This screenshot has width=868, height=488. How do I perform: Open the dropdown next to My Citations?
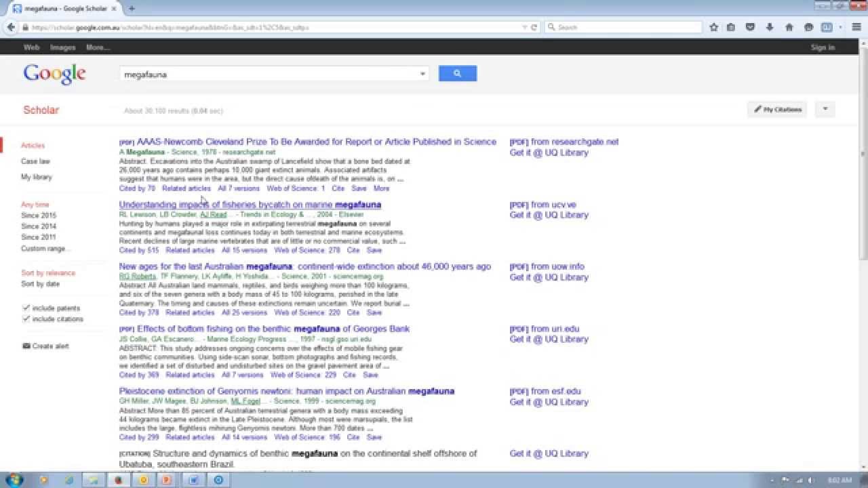point(825,109)
